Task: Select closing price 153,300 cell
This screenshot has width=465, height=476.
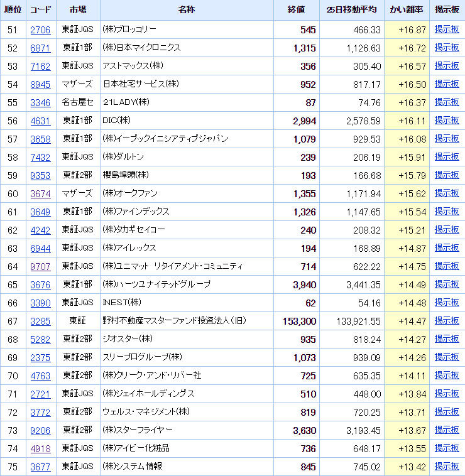Action: tap(297, 321)
